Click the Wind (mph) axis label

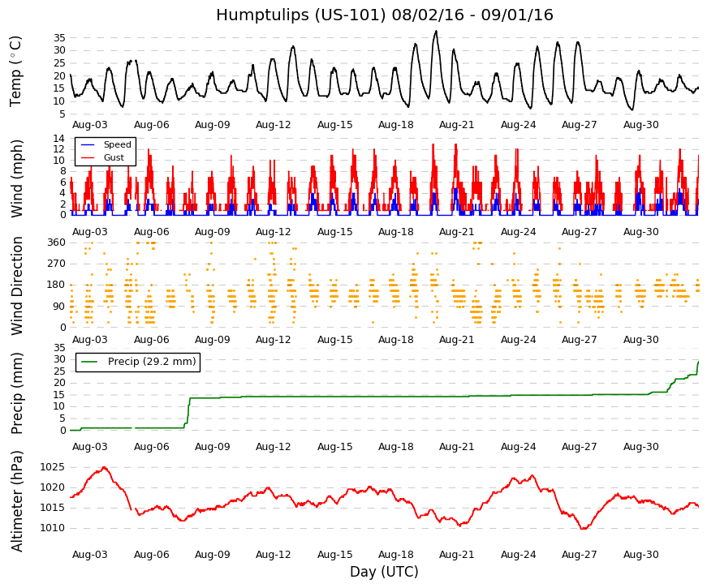coord(16,178)
